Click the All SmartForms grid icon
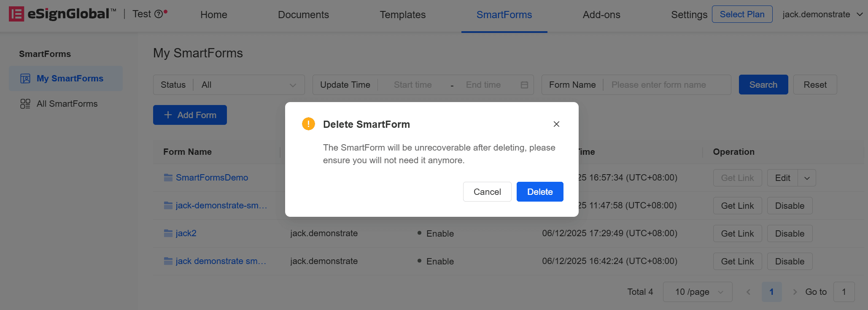868x310 pixels. [x=25, y=104]
